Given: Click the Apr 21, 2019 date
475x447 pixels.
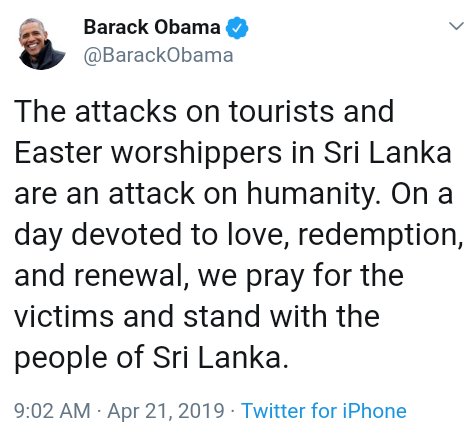Looking at the screenshot, I should (x=166, y=411).
